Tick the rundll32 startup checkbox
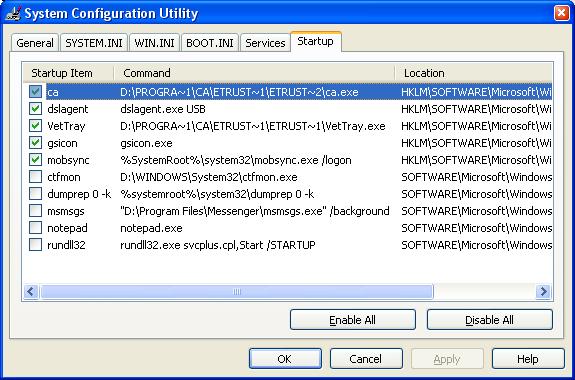 (x=36, y=245)
